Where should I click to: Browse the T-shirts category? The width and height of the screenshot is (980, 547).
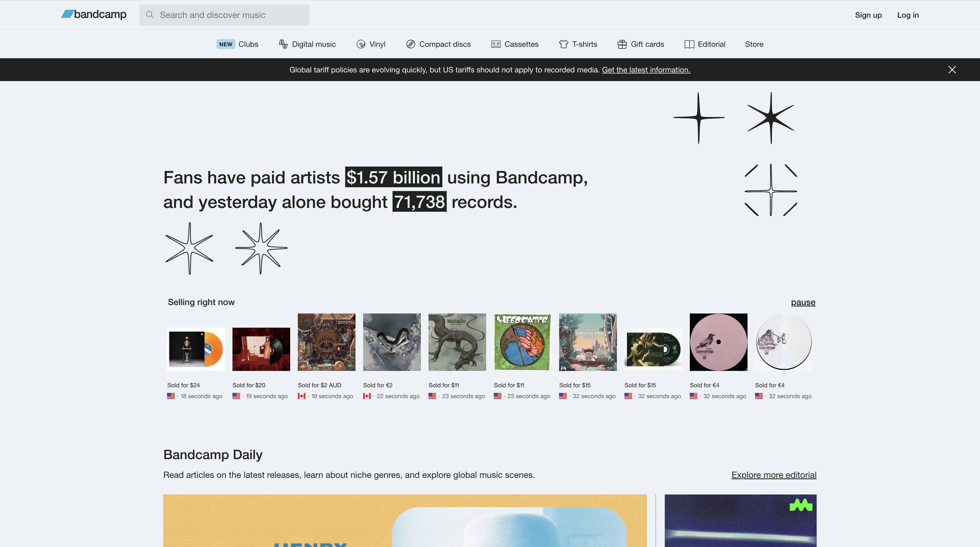584,44
